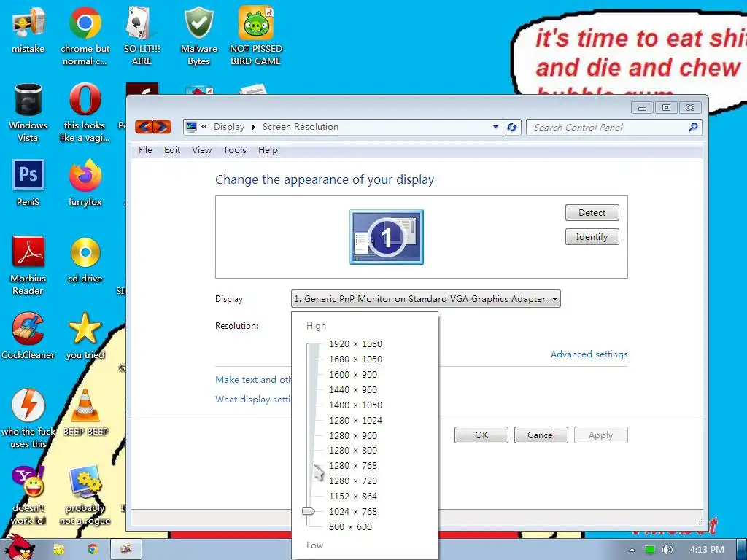Select 1280 × 720 resolution
Viewport: 747px width, 560px height.
click(x=352, y=481)
